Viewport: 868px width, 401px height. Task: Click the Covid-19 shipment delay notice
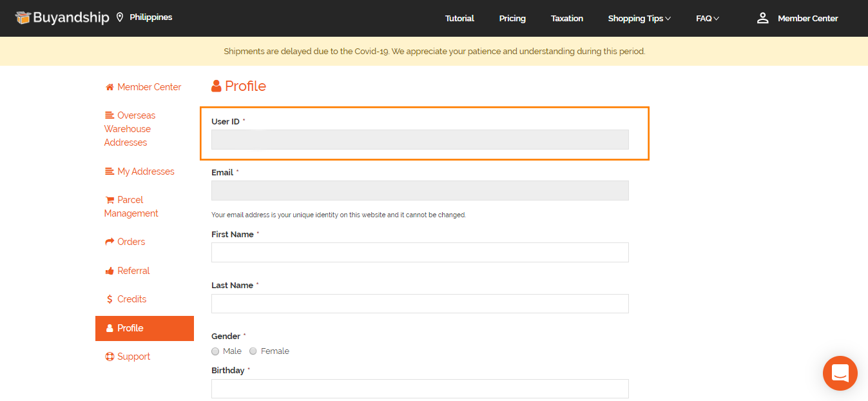pyautogui.click(x=434, y=51)
